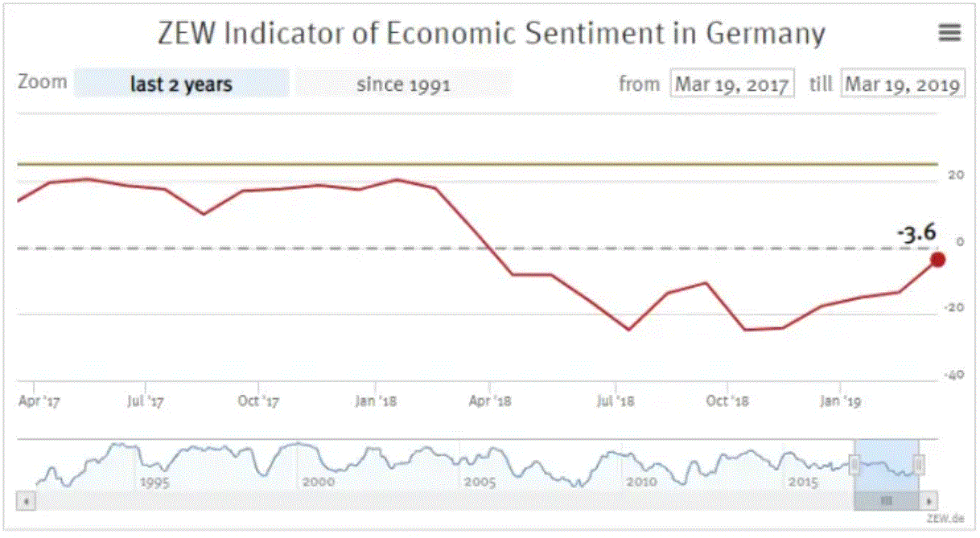Click the navigator right range handle

coord(919,464)
